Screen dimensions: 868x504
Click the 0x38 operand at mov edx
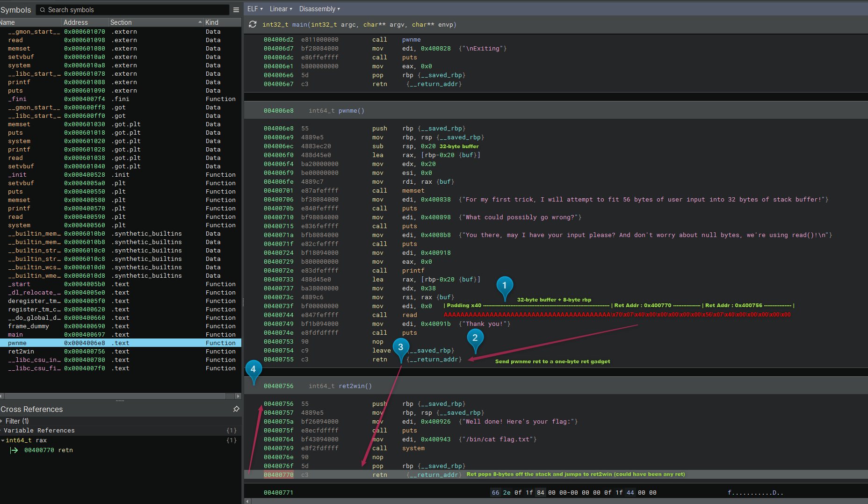pyautogui.click(x=428, y=288)
